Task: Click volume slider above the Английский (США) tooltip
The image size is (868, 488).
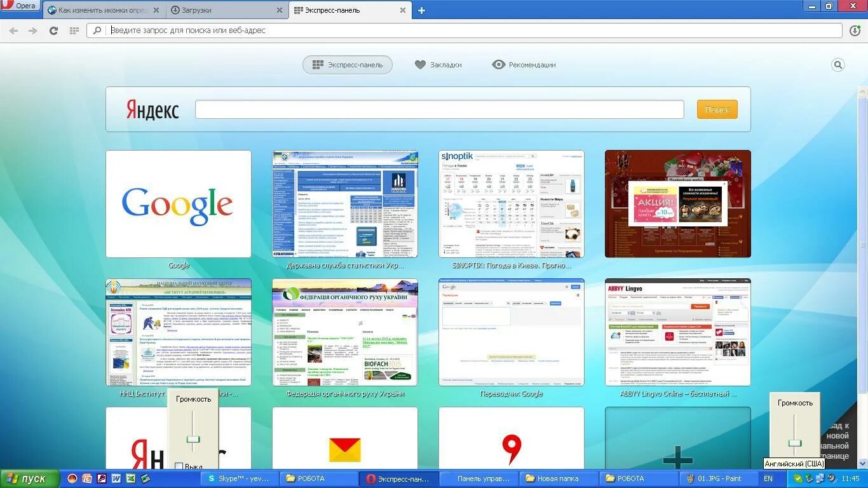Action: (795, 443)
